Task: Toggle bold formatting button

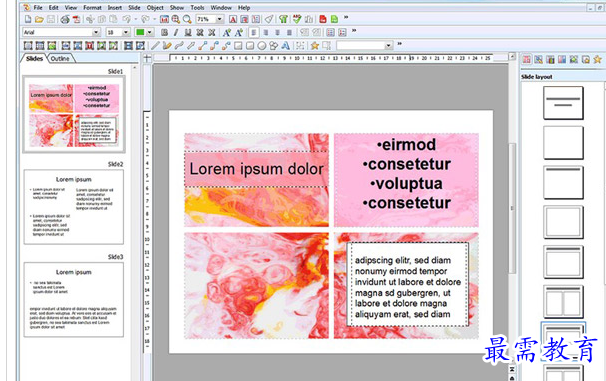Action: 164,32
